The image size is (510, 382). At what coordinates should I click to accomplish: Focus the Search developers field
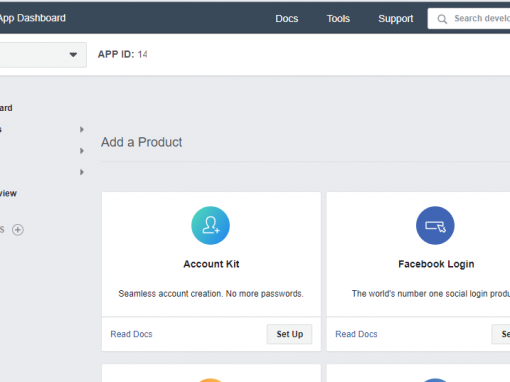click(469, 19)
